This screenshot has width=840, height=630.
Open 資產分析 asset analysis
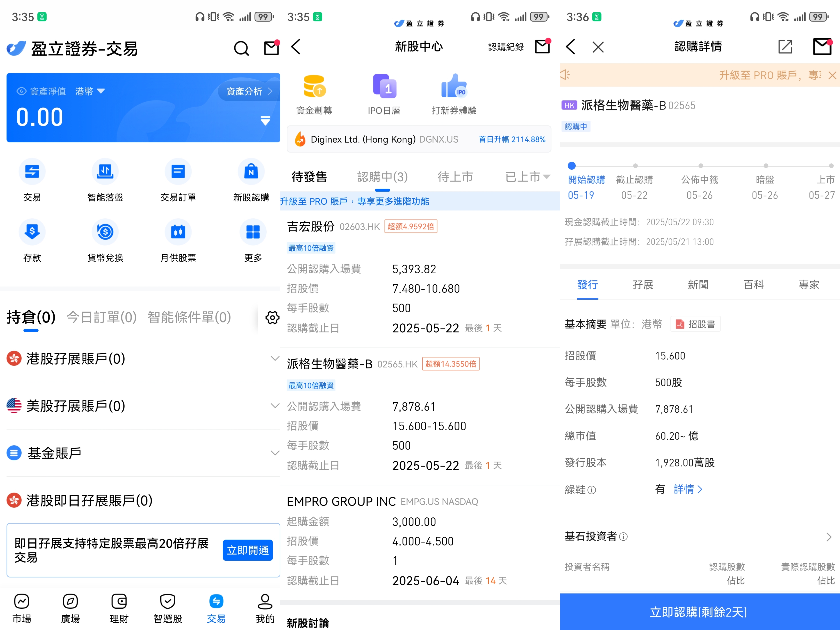click(249, 91)
